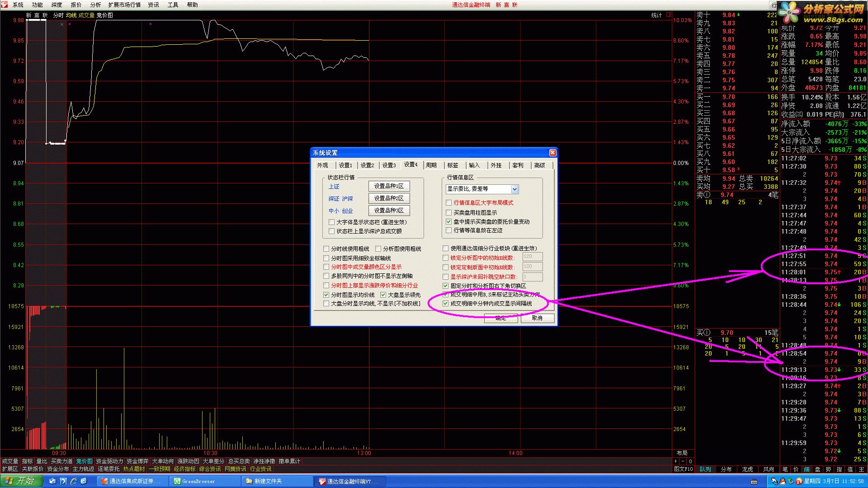The image size is (868, 488).
Task: Toggle 固定分时和分析图右下角切换区 checkbox
Action: 445,286
